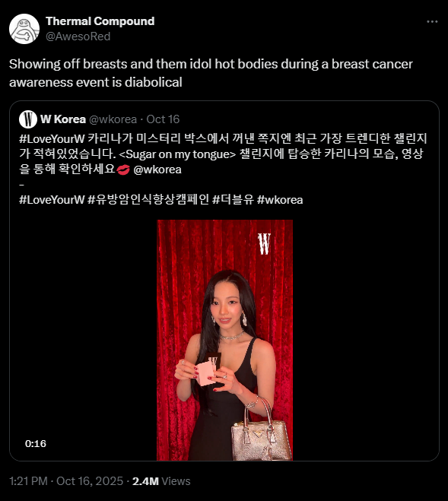Screen dimensions: 448x501
Task: Click the trailing #wkorea hashtag
Action: (280, 200)
